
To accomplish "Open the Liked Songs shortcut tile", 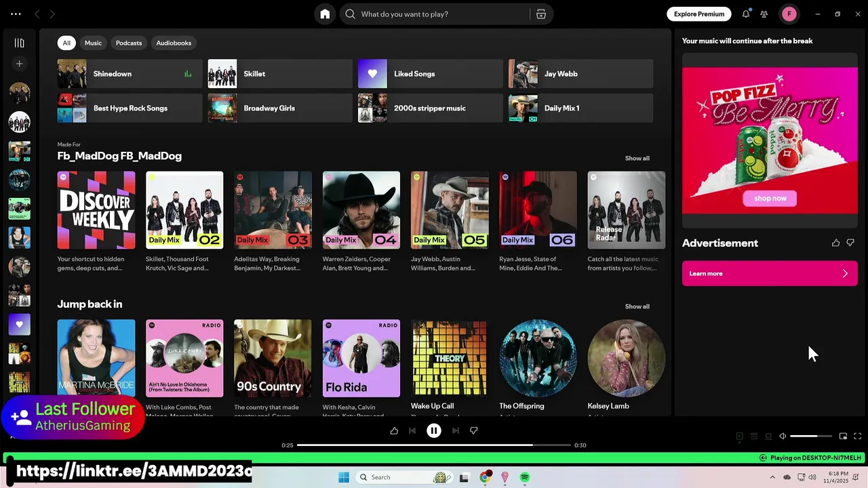I will 431,74.
